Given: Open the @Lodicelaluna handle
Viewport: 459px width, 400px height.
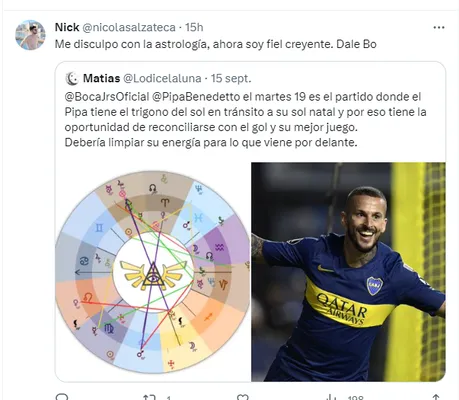Looking at the screenshot, I should coord(162,78).
